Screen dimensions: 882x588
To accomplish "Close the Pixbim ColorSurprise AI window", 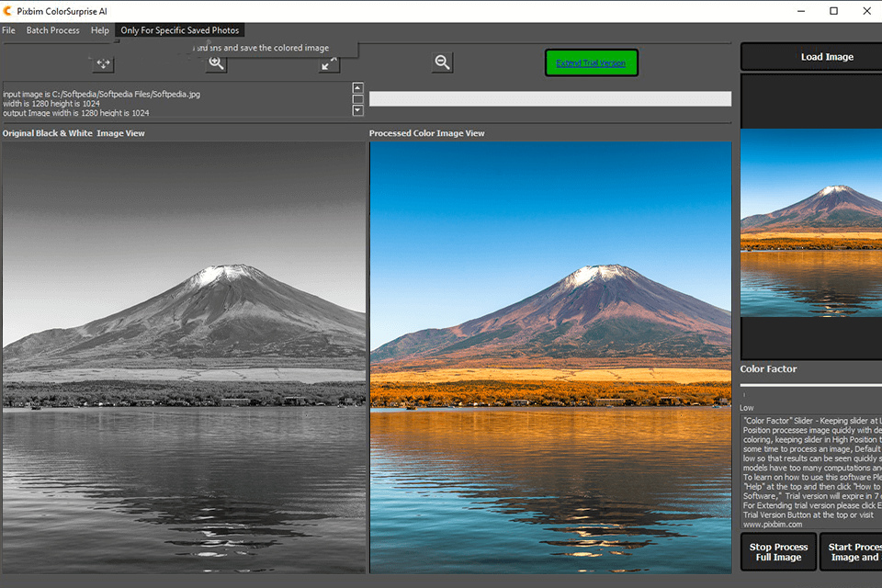I will point(866,11).
